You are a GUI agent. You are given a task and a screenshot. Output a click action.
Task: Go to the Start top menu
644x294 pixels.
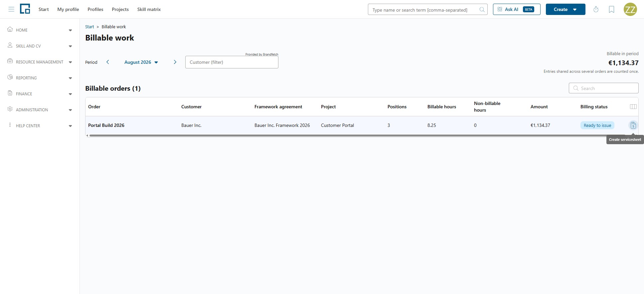(x=44, y=9)
